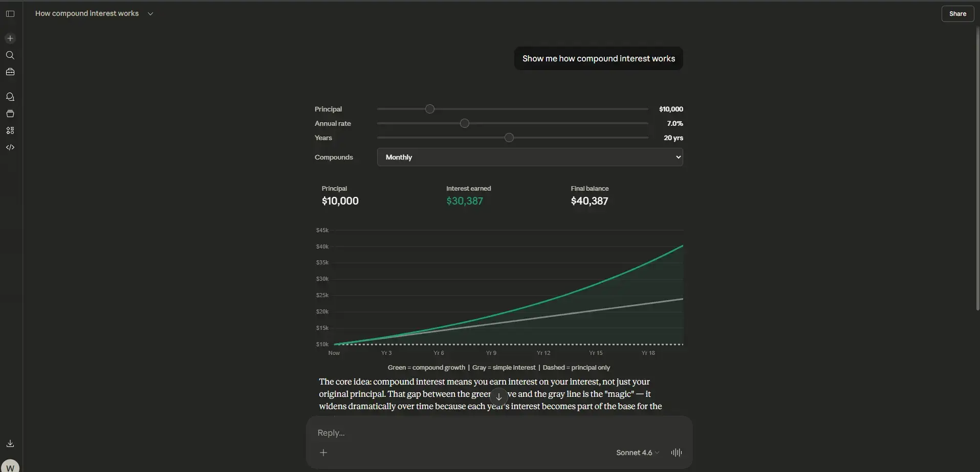Click the Principal slider handle
This screenshot has height=472, width=980.
[x=430, y=109]
